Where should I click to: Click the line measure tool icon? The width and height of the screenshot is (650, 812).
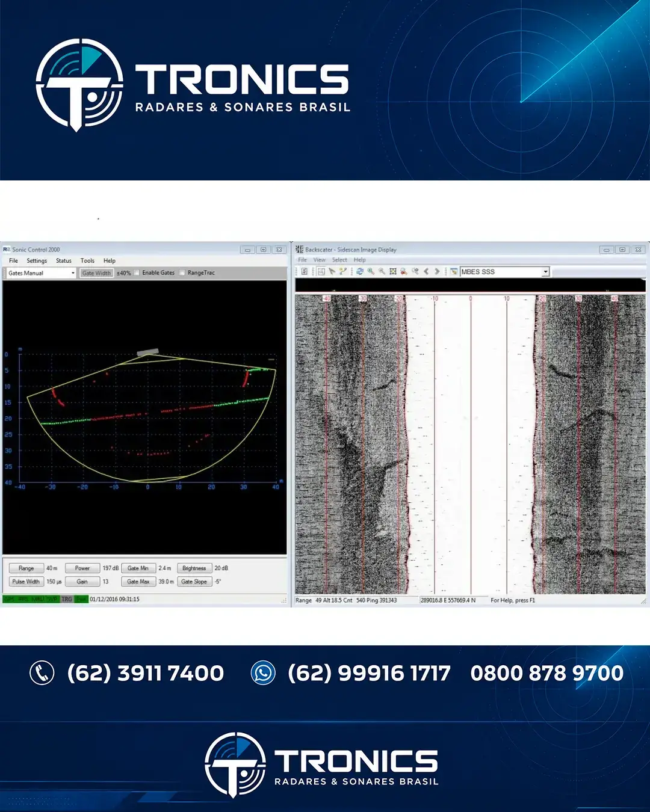(342, 271)
